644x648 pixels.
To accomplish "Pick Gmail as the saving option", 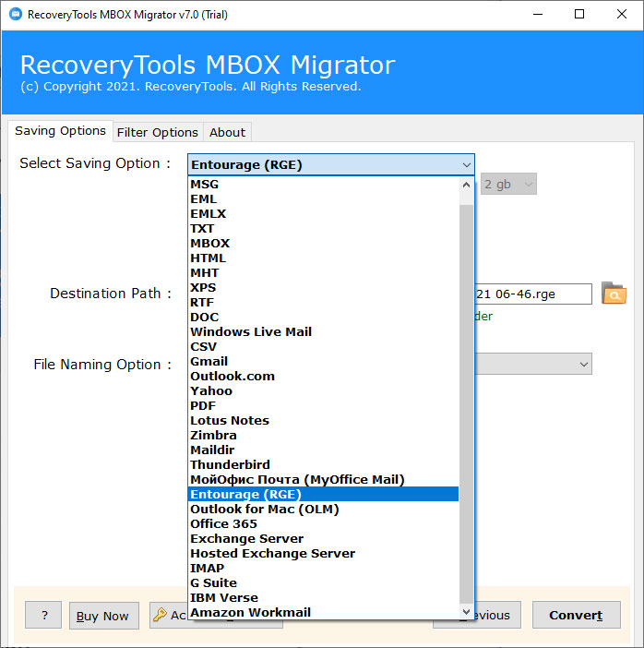I will [x=324, y=362].
